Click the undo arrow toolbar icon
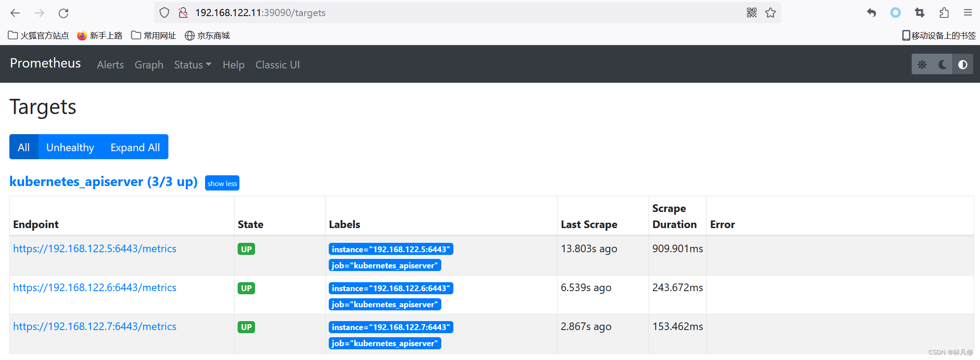 871,13
